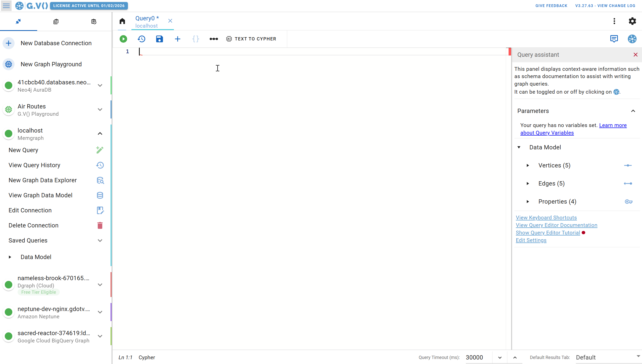The image size is (642, 364).
Task: Expand Edges (5)
Action: point(528,184)
